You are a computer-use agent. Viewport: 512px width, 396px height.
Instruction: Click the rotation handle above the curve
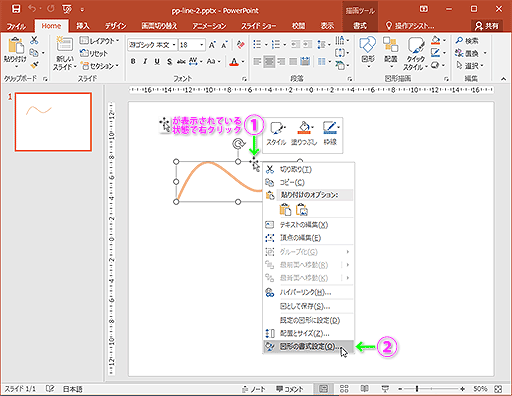[x=238, y=144]
